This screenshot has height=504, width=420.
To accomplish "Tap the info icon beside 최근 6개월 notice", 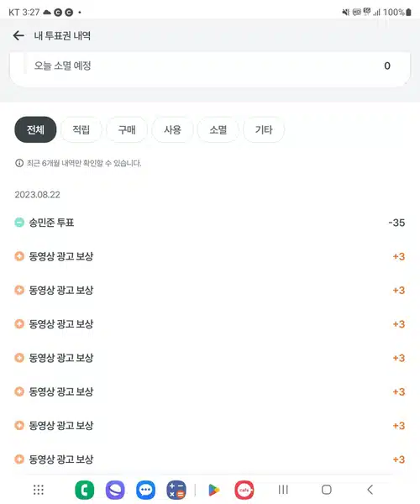I will pos(19,163).
